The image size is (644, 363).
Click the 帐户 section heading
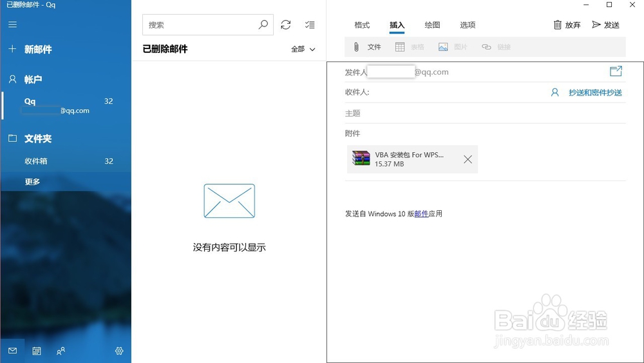tap(33, 79)
